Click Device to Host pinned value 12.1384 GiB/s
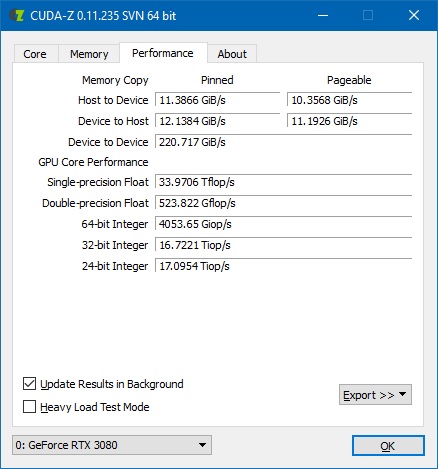438x469 pixels. point(217,121)
